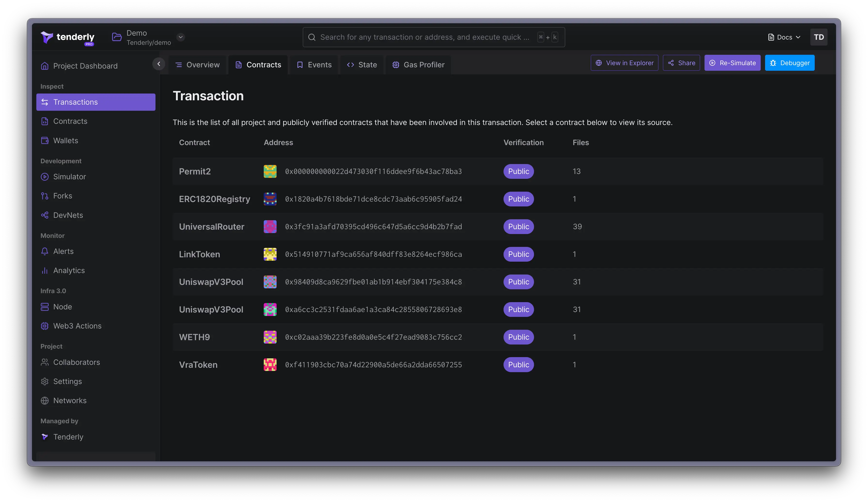Click the Share button
Viewport: 868px width, 502px height.
tap(681, 63)
